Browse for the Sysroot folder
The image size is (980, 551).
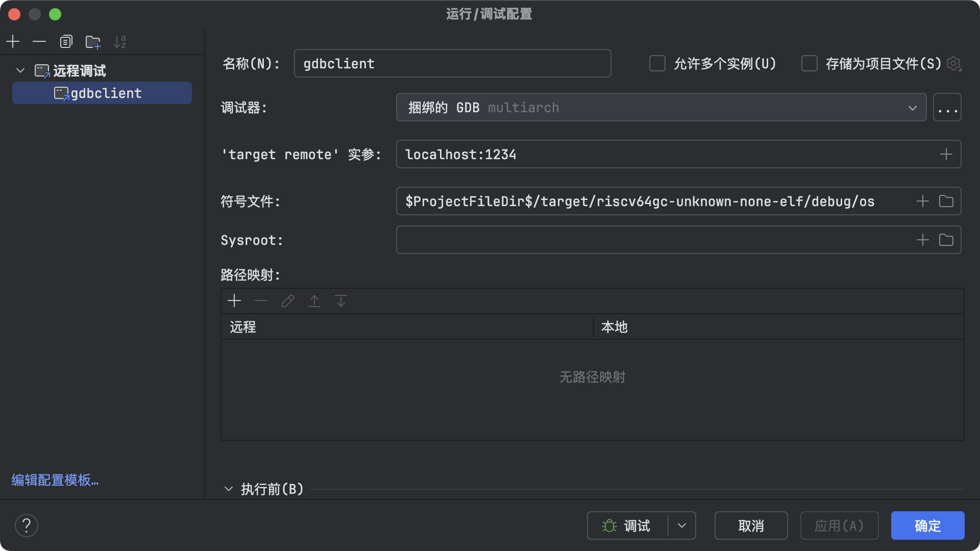pos(946,240)
